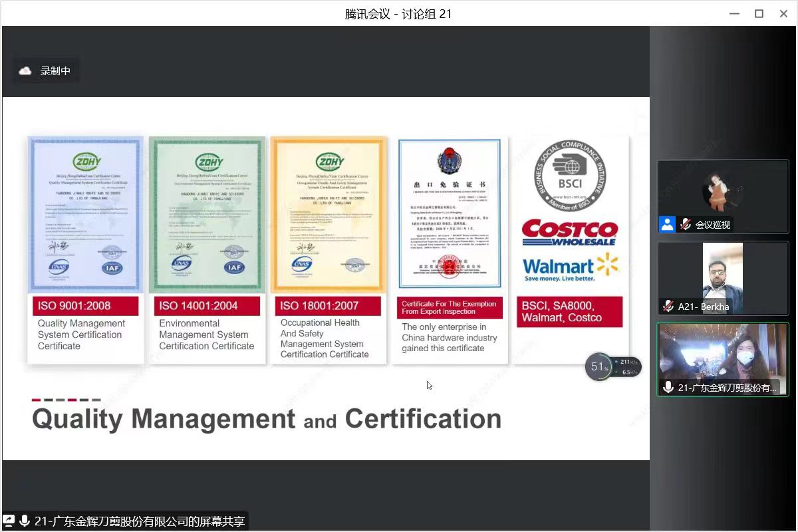The height and width of the screenshot is (532, 798).
Task: Click the screen share icon at bottom left
Action: tap(9, 521)
